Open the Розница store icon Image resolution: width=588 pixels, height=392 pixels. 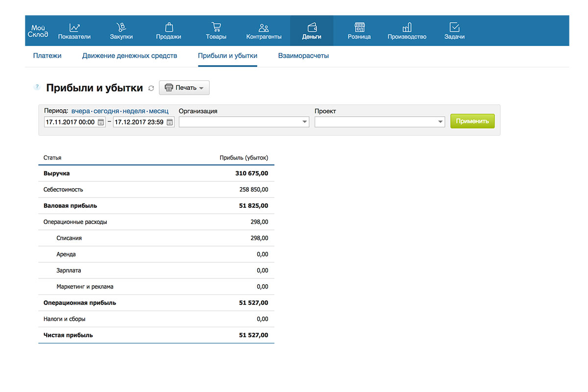pyautogui.click(x=359, y=27)
